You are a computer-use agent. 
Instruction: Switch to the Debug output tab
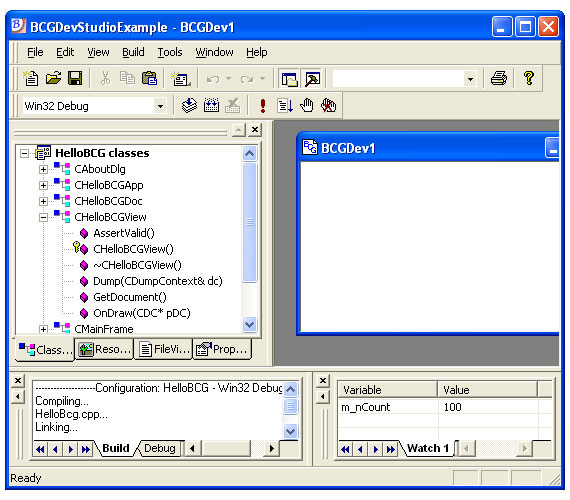pos(159,448)
